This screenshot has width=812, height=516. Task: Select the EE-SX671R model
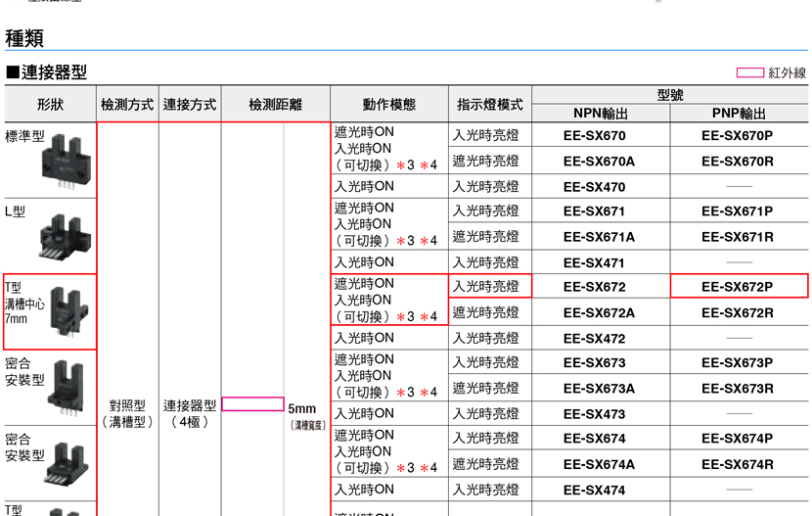point(738,237)
